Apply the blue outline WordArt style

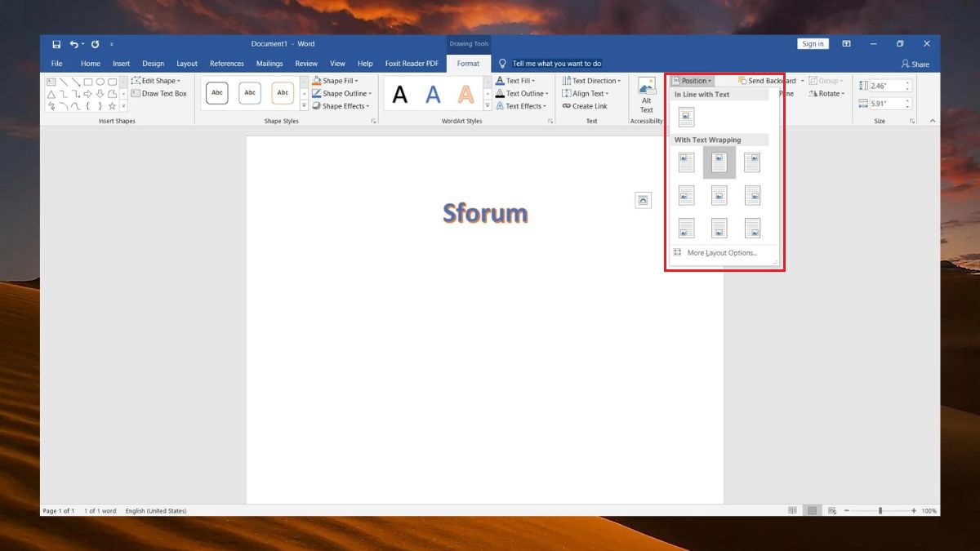point(433,95)
